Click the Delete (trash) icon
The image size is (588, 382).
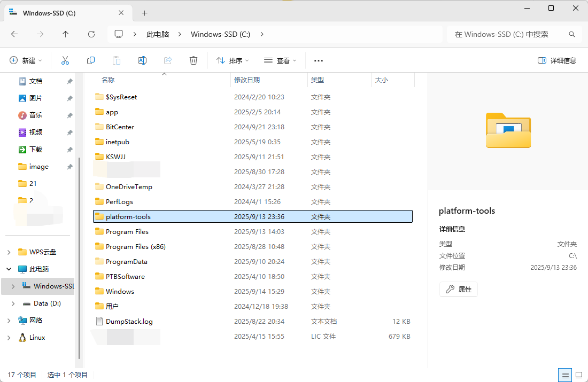(x=194, y=60)
